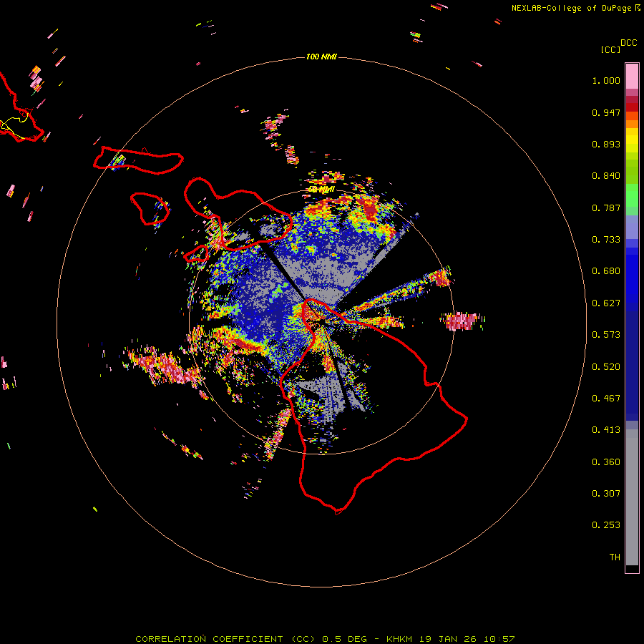Pick the pink swatch at top of color bar
The height and width of the screenshot is (644, 644).
pos(632,76)
